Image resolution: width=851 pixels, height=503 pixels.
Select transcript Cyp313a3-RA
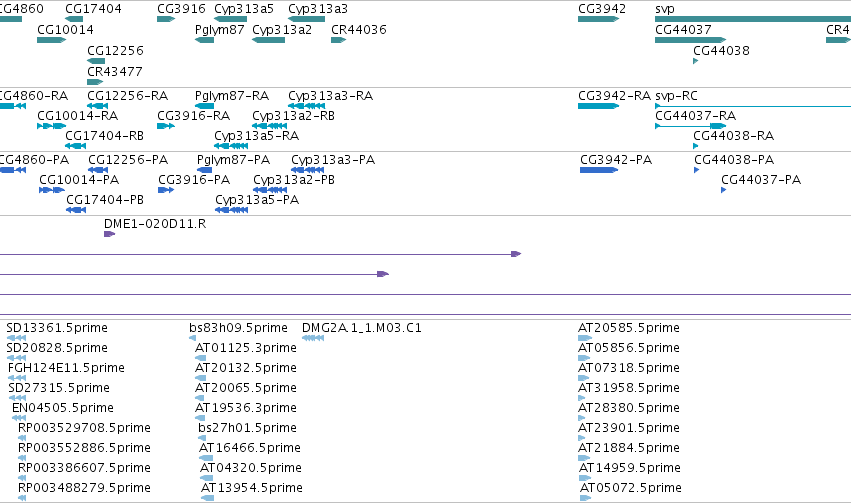(307, 106)
